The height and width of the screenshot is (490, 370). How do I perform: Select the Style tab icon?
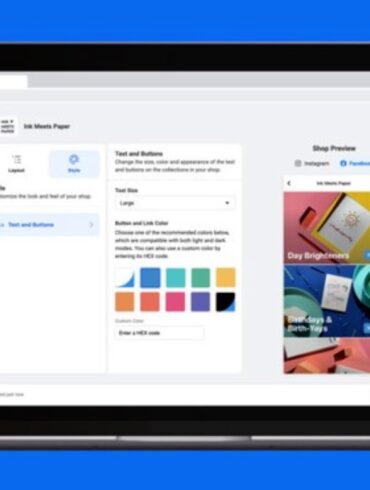point(74,159)
